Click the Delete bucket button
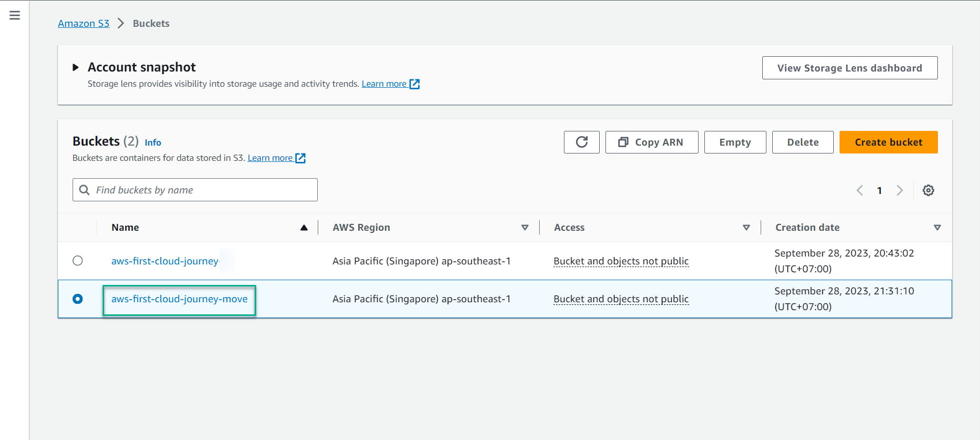 click(x=803, y=142)
